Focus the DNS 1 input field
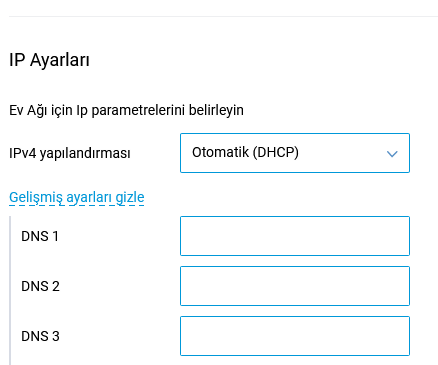The width and height of the screenshot is (438, 365). pyautogui.click(x=295, y=236)
